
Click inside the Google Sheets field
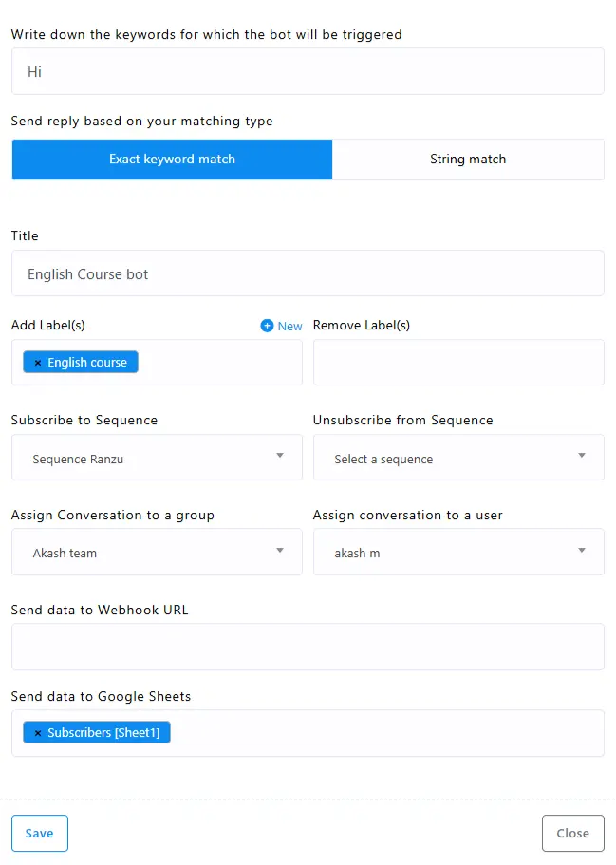click(380, 733)
